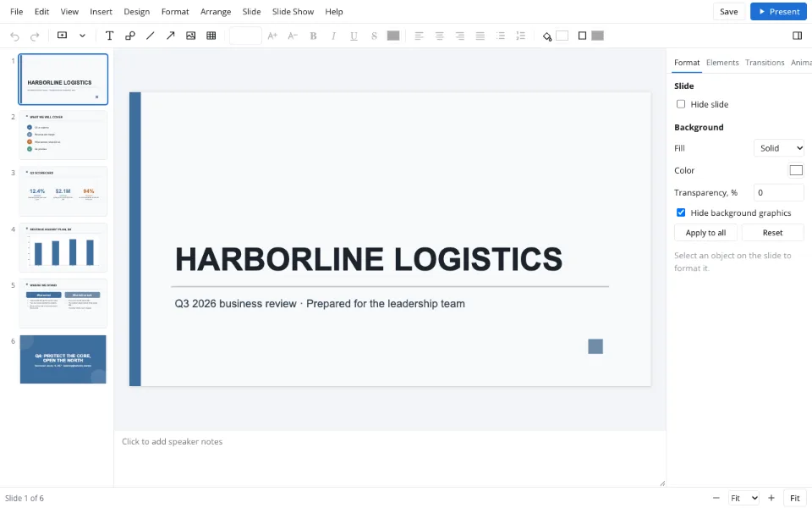Open the Insert menu
This screenshot has width=812, height=508.
click(101, 11)
